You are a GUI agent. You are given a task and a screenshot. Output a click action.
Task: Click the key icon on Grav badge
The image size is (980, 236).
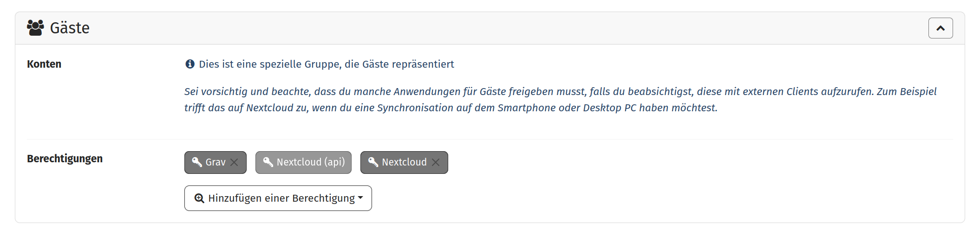(197, 162)
